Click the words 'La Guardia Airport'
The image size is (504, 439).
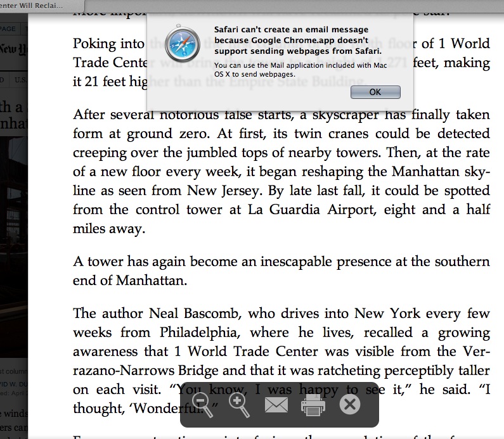click(312, 210)
